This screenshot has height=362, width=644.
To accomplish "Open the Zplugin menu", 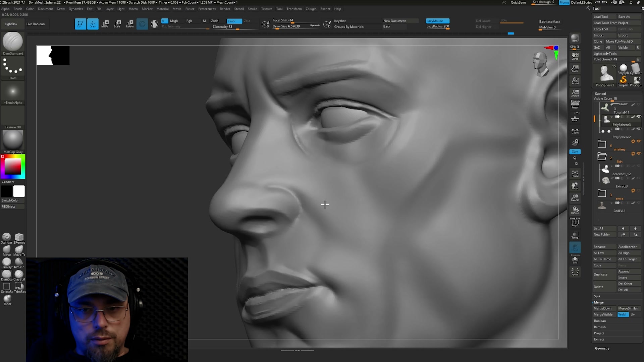I will coord(311,9).
